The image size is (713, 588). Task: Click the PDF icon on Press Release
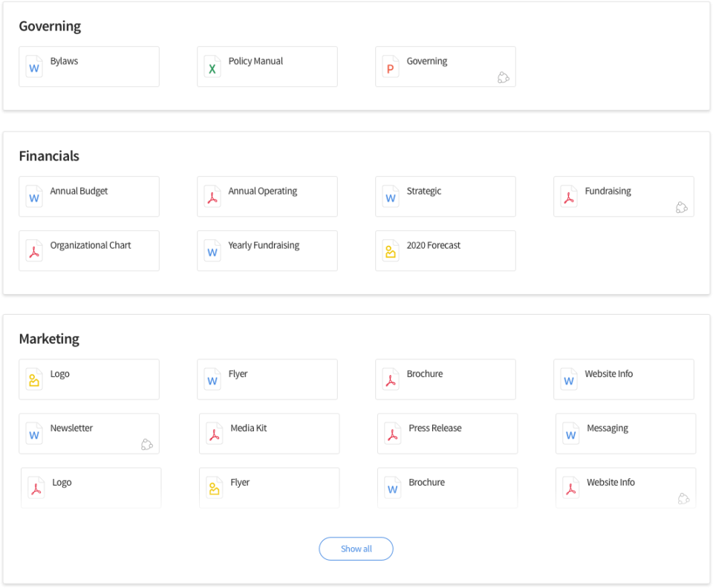393,434
